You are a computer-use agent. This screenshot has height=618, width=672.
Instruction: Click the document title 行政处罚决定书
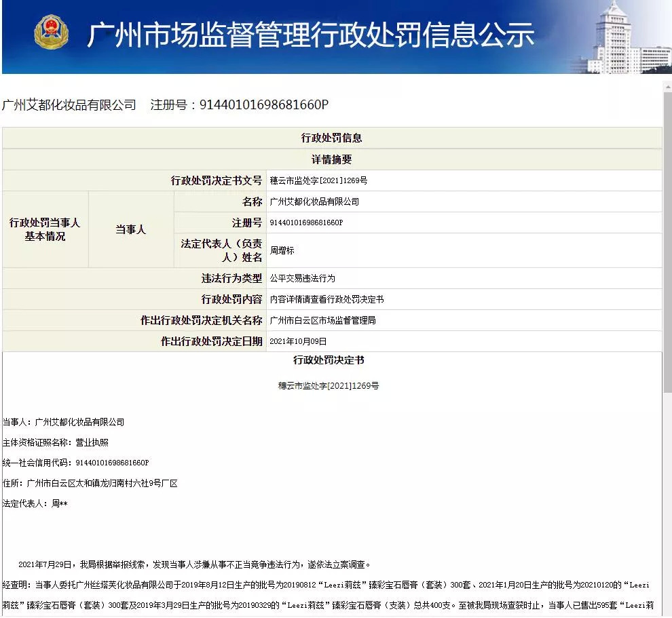329,360
